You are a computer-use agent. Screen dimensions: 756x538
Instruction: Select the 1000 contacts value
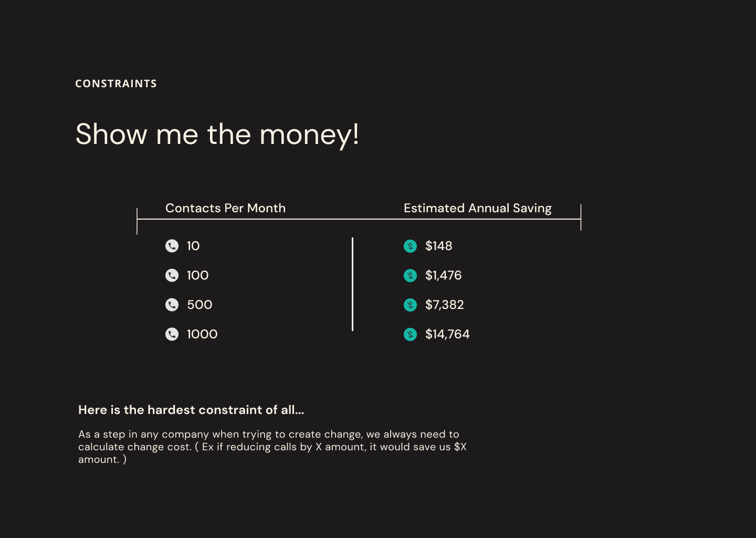[202, 334]
